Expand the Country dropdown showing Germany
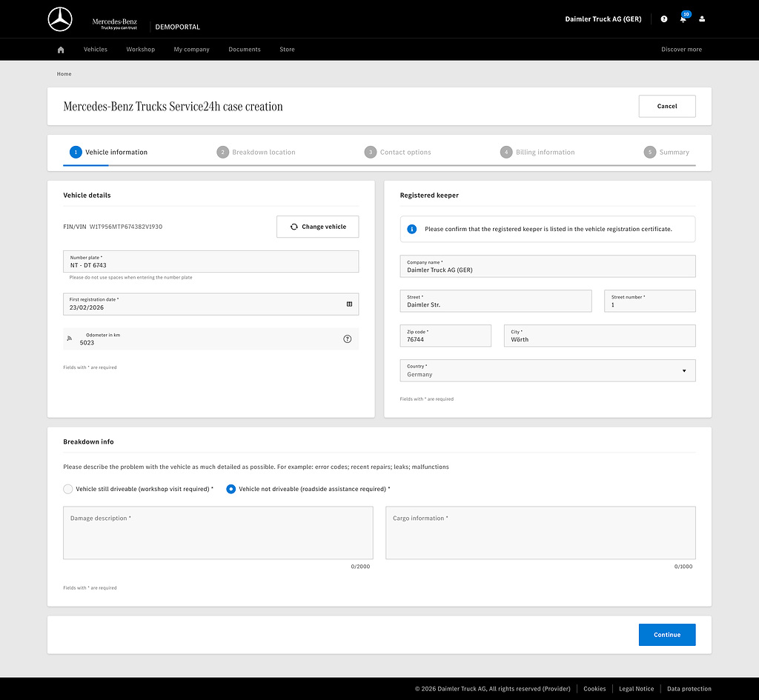 coord(548,370)
